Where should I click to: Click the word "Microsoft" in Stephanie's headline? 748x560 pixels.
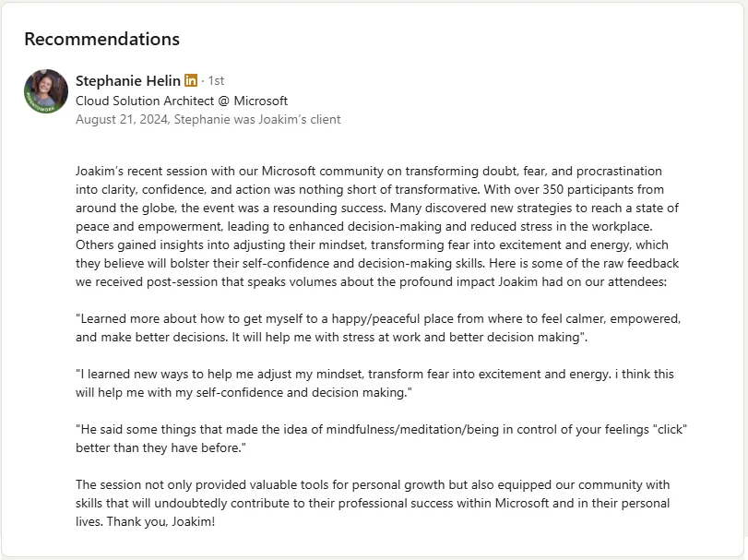(x=260, y=101)
